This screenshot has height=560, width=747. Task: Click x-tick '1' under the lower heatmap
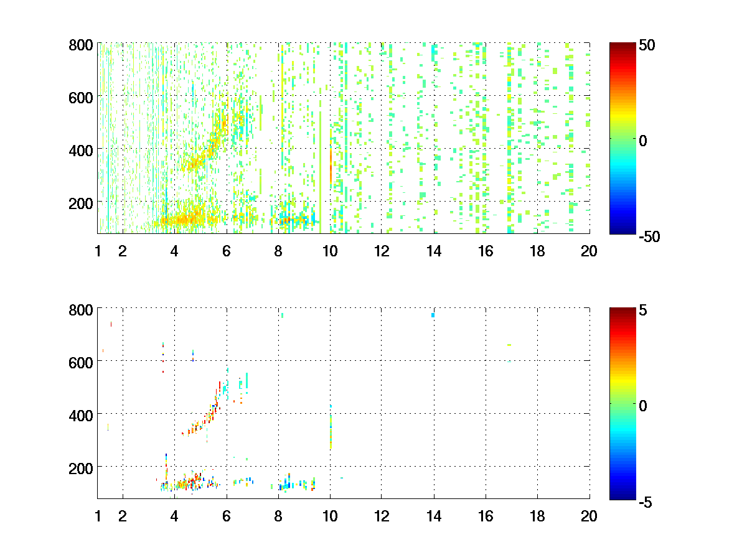pyautogui.click(x=98, y=516)
